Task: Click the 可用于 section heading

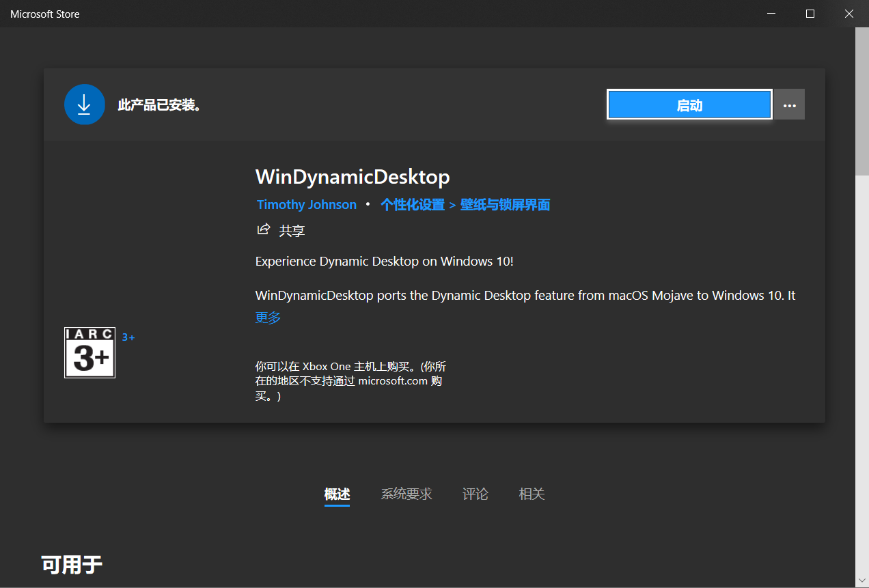Action: [72, 565]
